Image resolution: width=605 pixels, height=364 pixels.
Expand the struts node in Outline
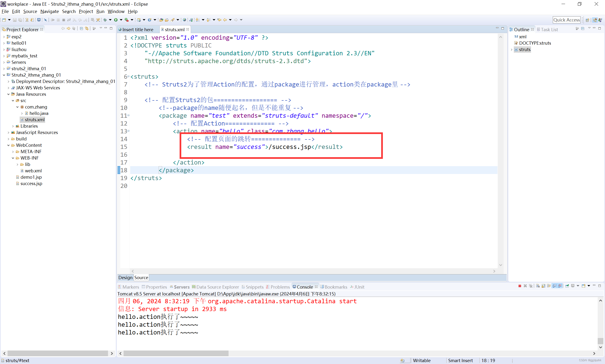tap(512, 50)
